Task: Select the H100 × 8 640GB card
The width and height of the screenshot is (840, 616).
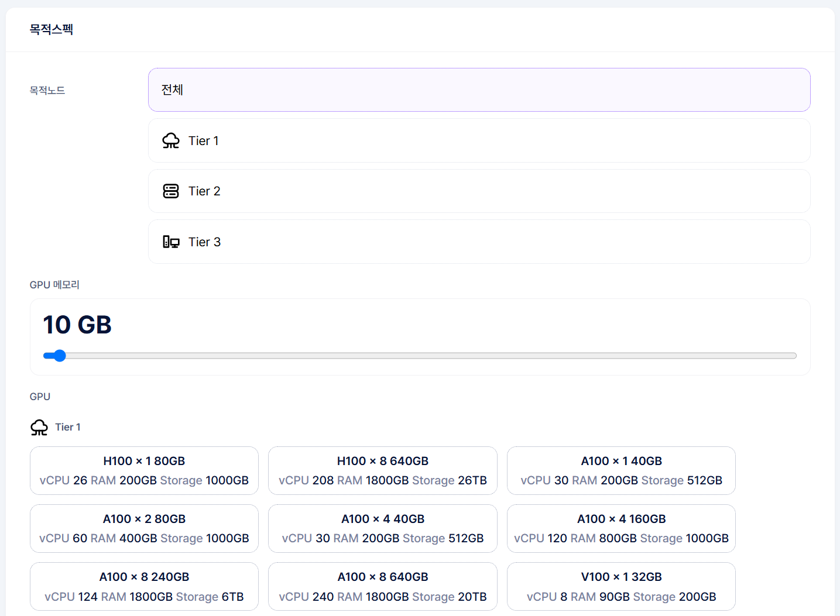Action: [383, 470]
